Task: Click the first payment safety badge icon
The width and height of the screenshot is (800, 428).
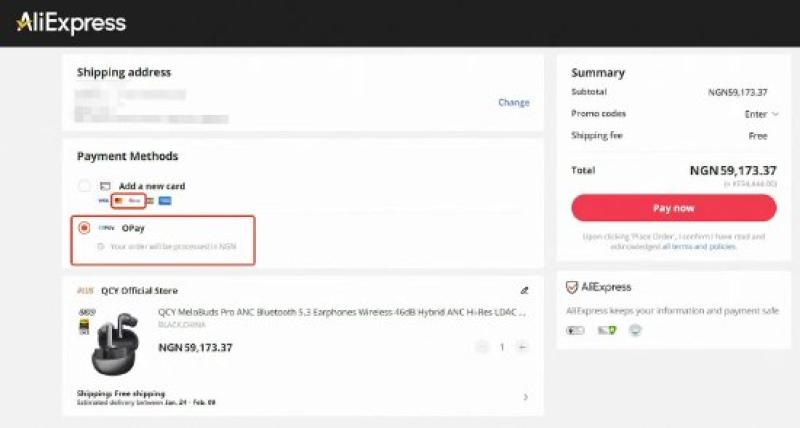Action: point(575,330)
